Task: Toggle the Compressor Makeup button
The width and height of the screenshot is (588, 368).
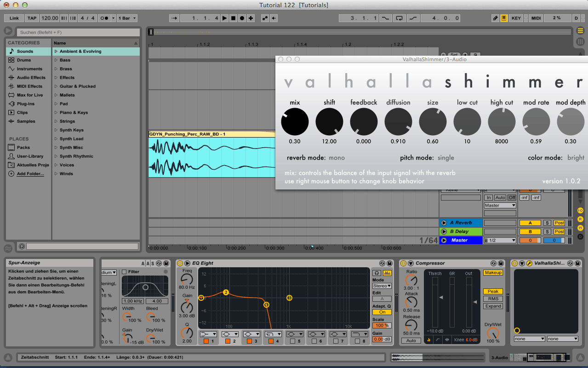Action: (x=493, y=273)
